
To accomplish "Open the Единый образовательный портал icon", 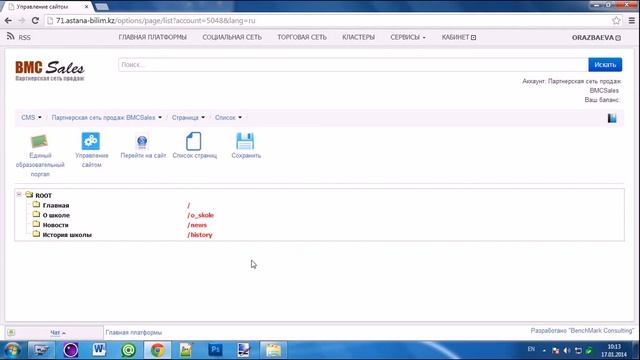I will click(40, 141).
